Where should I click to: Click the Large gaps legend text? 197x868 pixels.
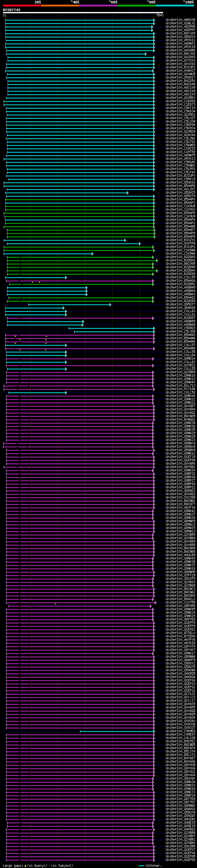(38, 866)
